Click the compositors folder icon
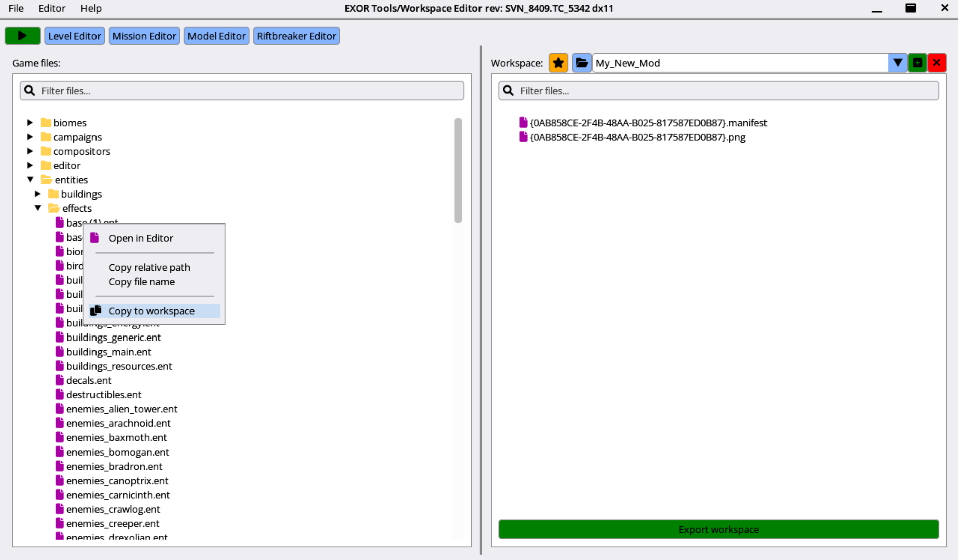This screenshot has height=560, width=958. [x=46, y=151]
